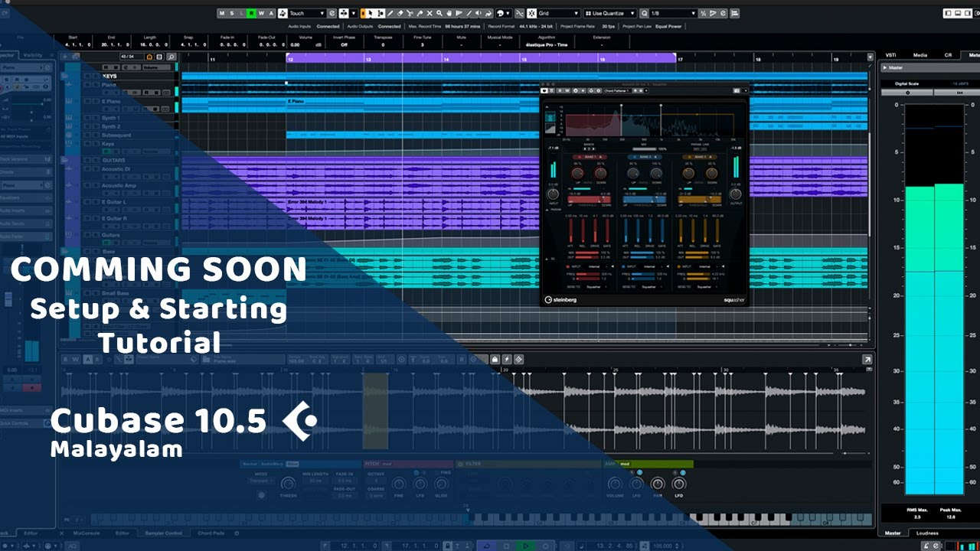The width and height of the screenshot is (980, 551).
Task: Collapse the Param section in Squasher
Action: click(x=547, y=210)
